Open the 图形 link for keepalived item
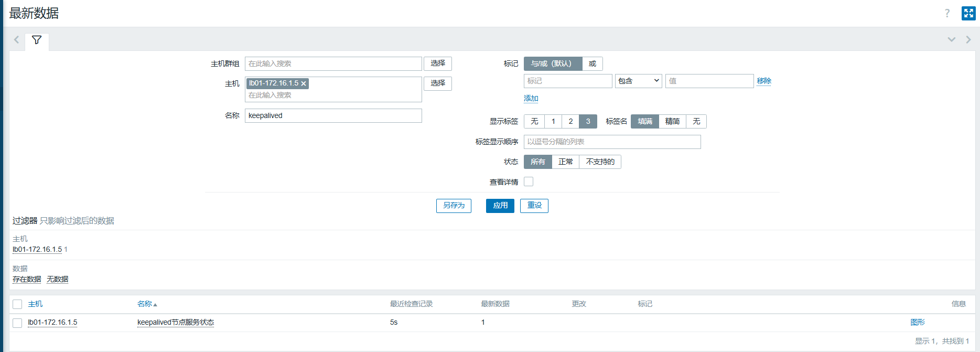This screenshot has width=980, height=352. 917,322
